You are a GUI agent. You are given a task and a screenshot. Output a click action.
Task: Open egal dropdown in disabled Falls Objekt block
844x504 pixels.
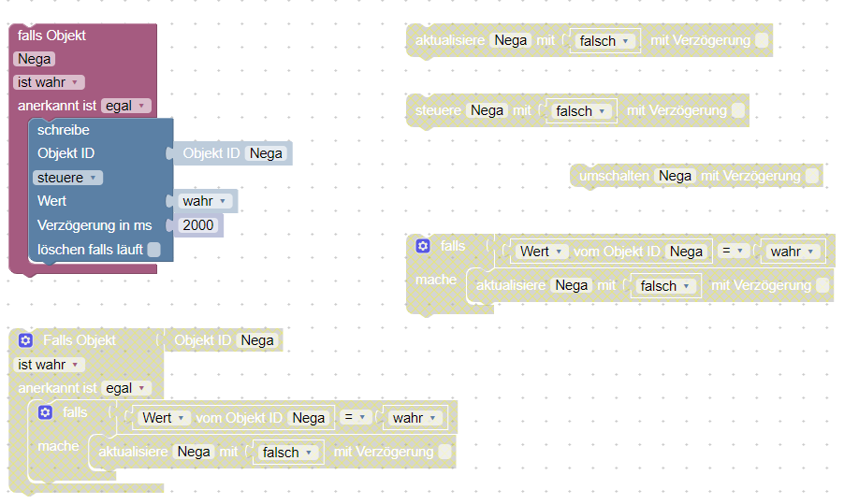[x=126, y=388]
